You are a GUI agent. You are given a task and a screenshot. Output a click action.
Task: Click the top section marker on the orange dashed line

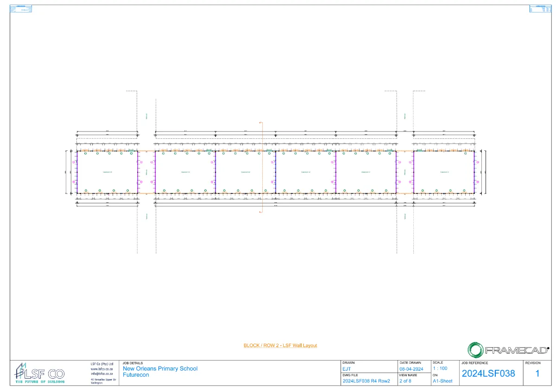pyautogui.click(x=260, y=122)
